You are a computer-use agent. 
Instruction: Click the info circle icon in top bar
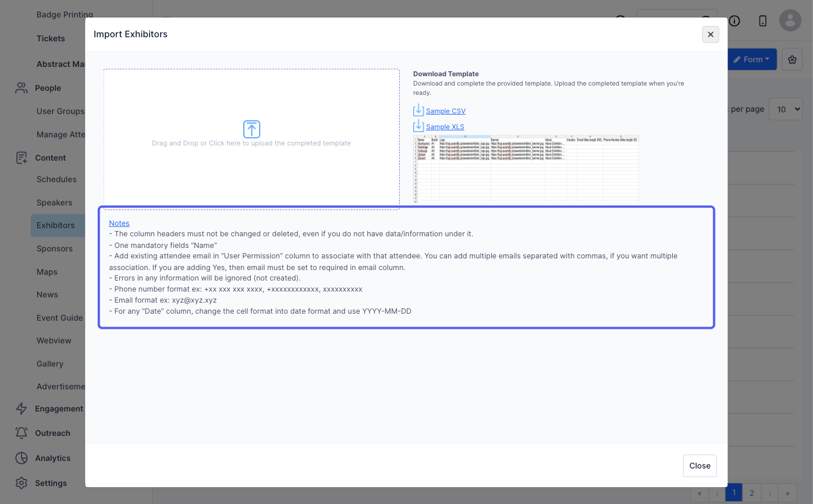[734, 21]
